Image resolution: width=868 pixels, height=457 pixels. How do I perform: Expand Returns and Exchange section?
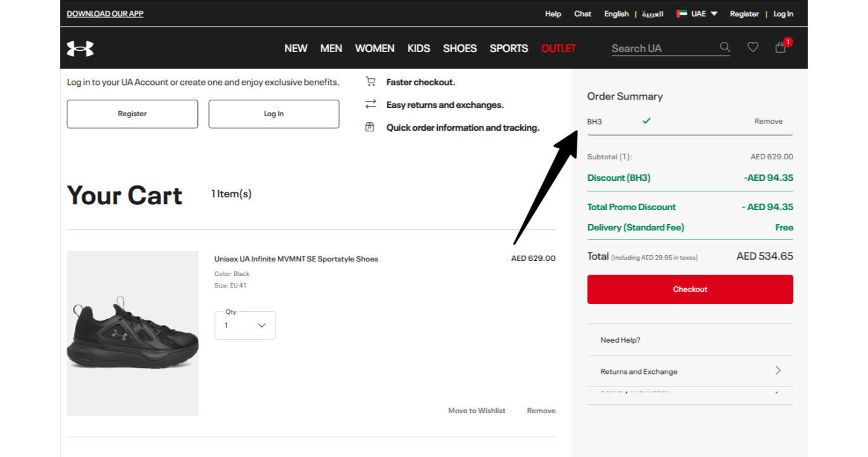click(690, 371)
